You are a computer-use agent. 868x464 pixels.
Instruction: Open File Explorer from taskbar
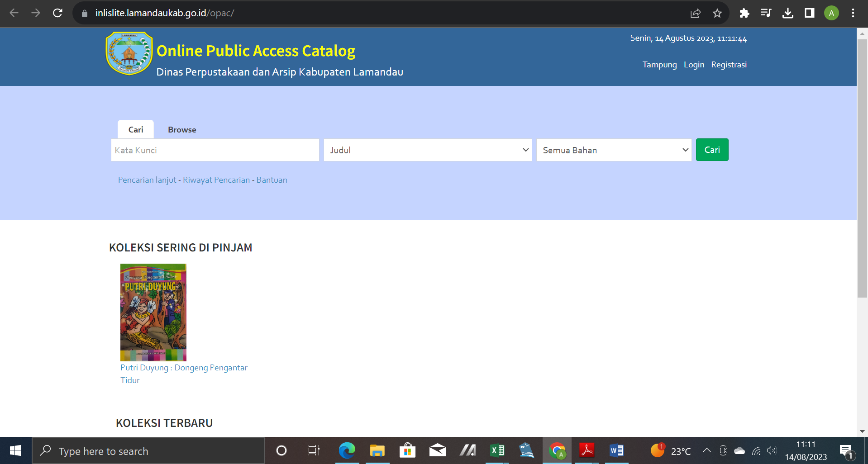click(377, 450)
